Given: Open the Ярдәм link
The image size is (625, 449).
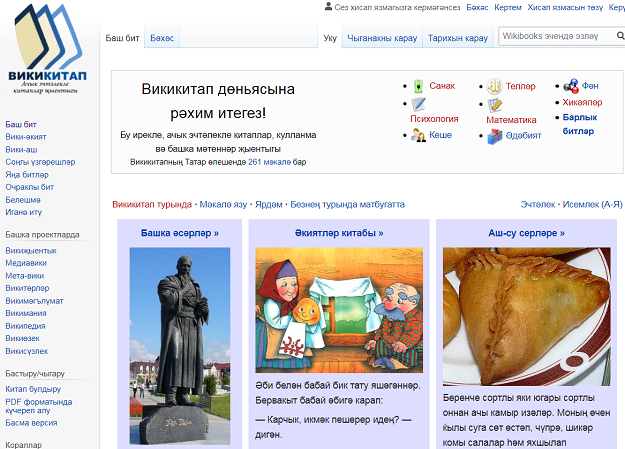Looking at the screenshot, I should click(269, 205).
